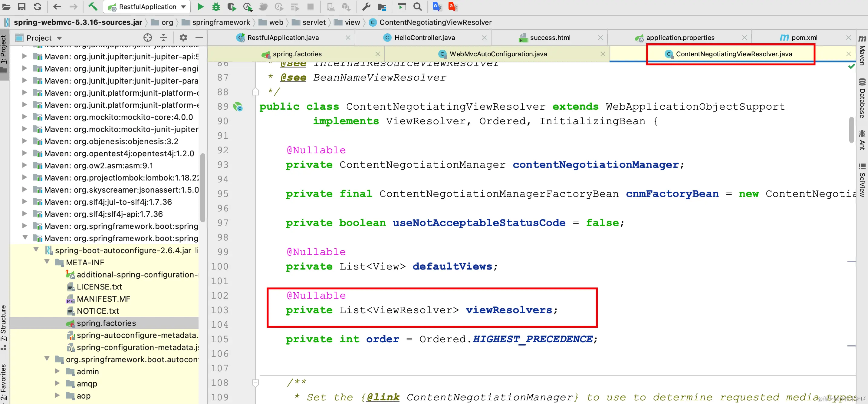Collapse spring-boot-autoconfigure-2.6.4.jar node
Viewport: 868px width, 404px height.
pyautogui.click(x=36, y=250)
